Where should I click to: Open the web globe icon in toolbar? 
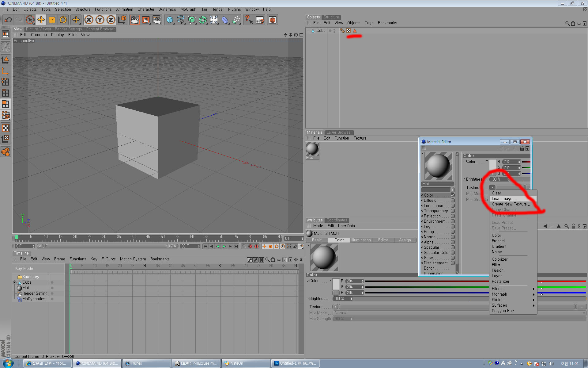point(272,20)
